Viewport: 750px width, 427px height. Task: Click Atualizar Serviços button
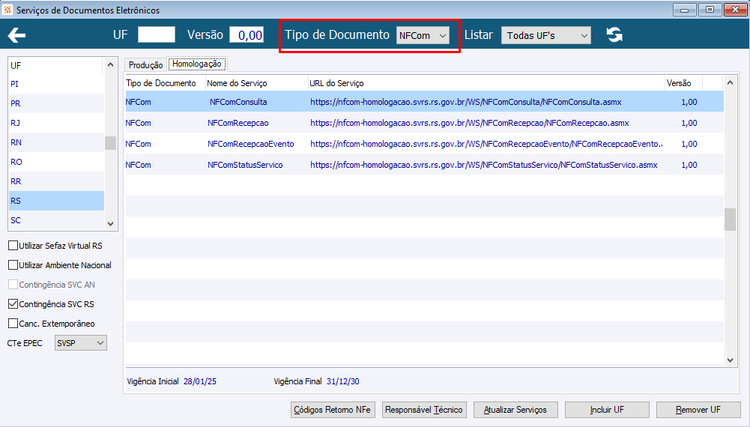[x=515, y=410]
